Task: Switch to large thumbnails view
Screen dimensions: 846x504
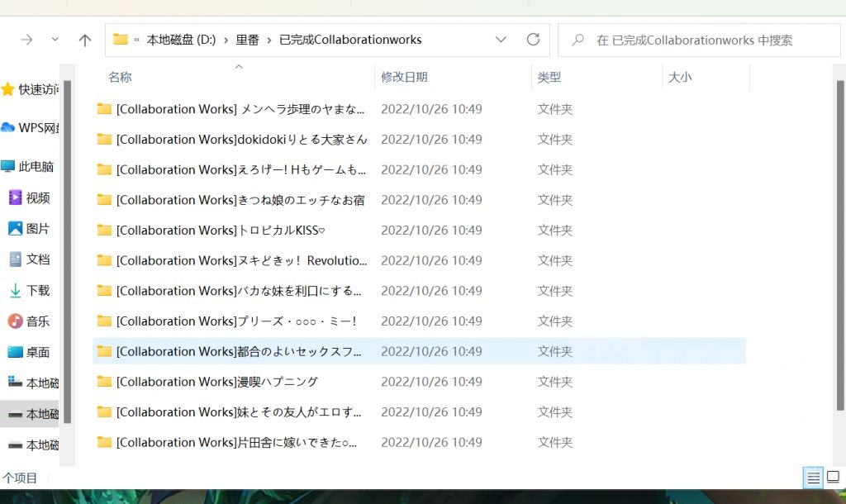Action: [x=834, y=478]
